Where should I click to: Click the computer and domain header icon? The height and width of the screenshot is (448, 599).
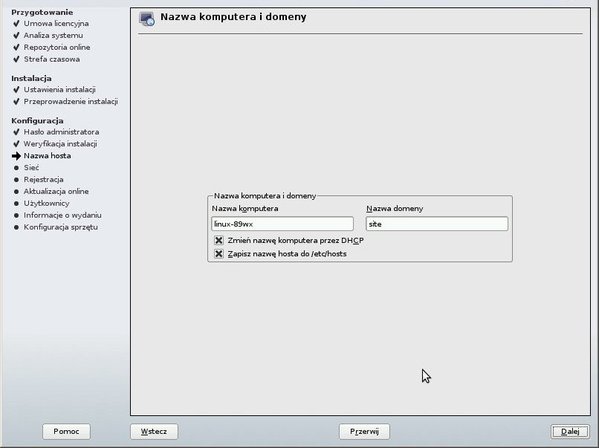pos(147,19)
